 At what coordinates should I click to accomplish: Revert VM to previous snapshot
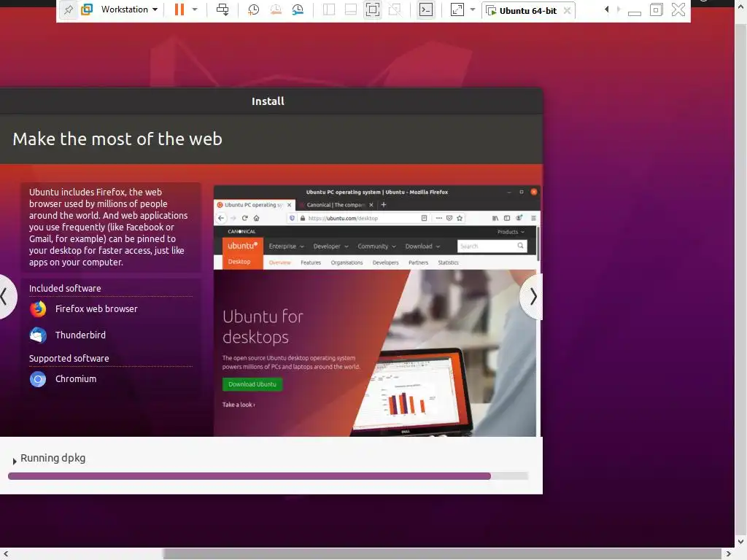click(275, 9)
